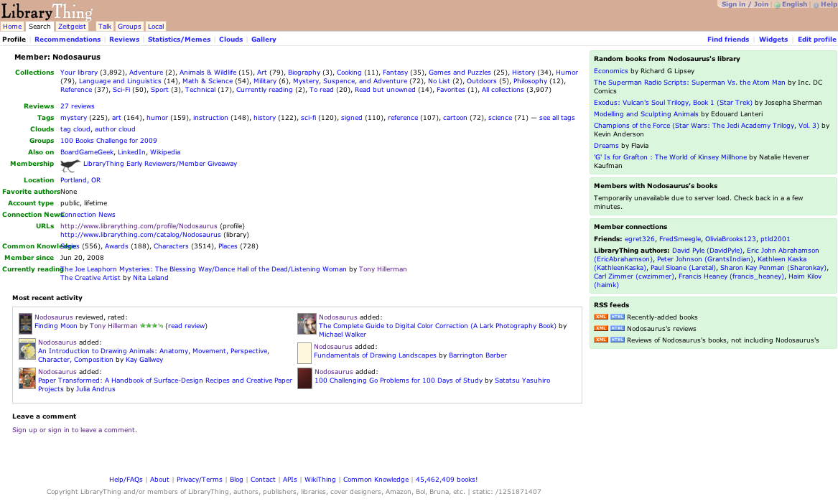This screenshot has width=838, height=504.
Task: Open the Clouds profile section
Action: pyautogui.click(x=231, y=39)
